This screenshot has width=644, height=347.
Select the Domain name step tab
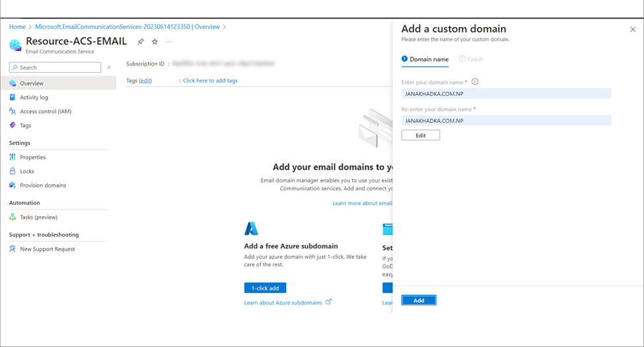click(x=425, y=59)
